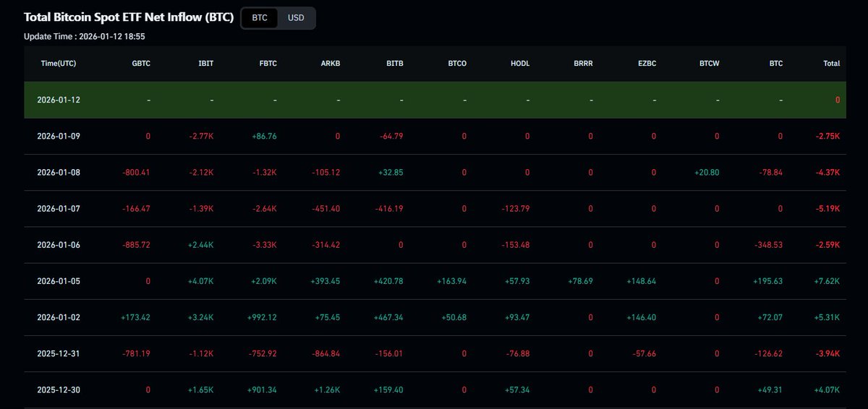Click the +173.42 GBTC value

[x=135, y=317]
